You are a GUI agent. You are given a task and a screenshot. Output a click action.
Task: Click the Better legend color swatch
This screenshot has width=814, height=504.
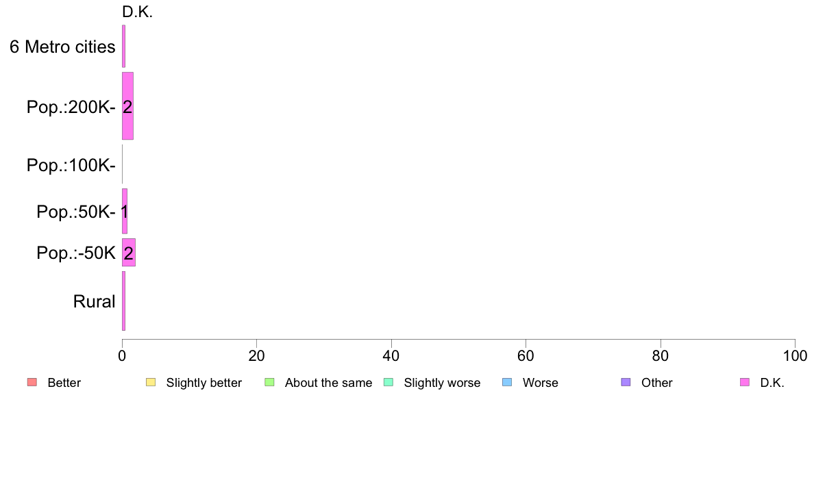tap(32, 383)
